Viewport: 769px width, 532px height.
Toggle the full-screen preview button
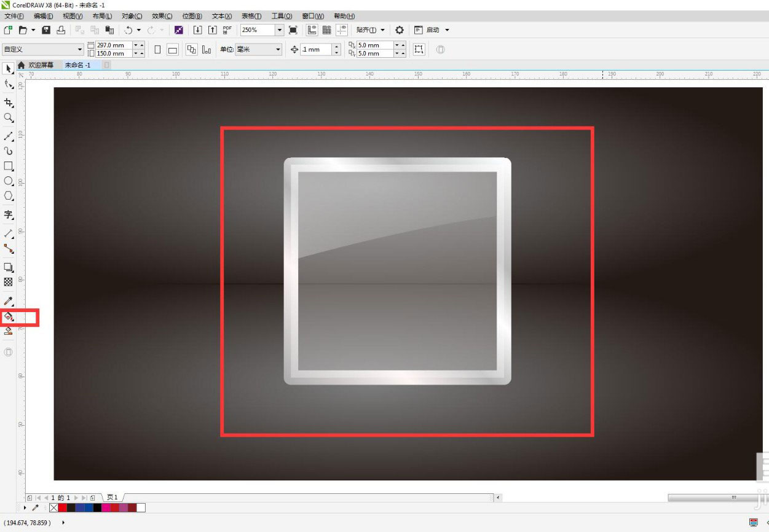tap(293, 30)
